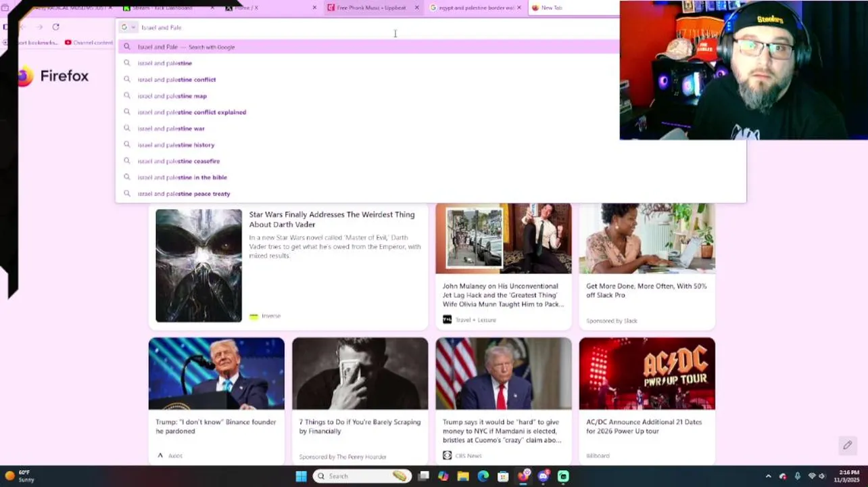Open Task View from taskbar
Viewport: 868px width, 487px height.
(x=423, y=476)
